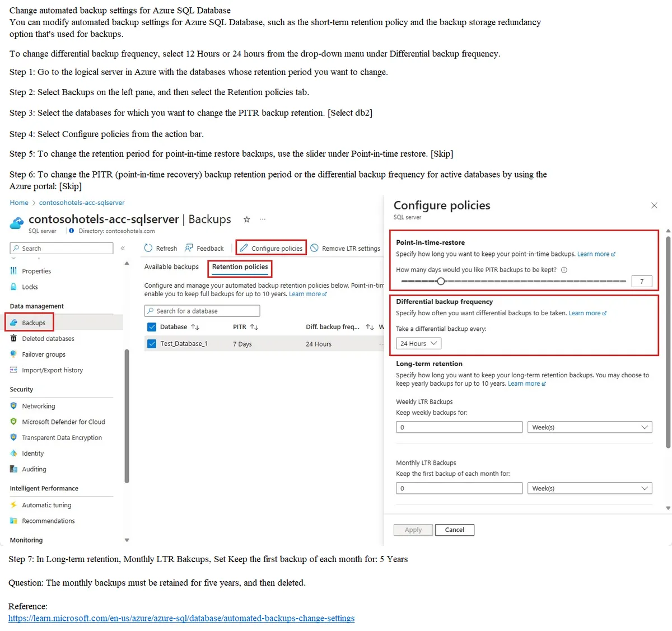
Task: Click Learn more under Point-in-time-restore
Action: pyautogui.click(x=596, y=254)
